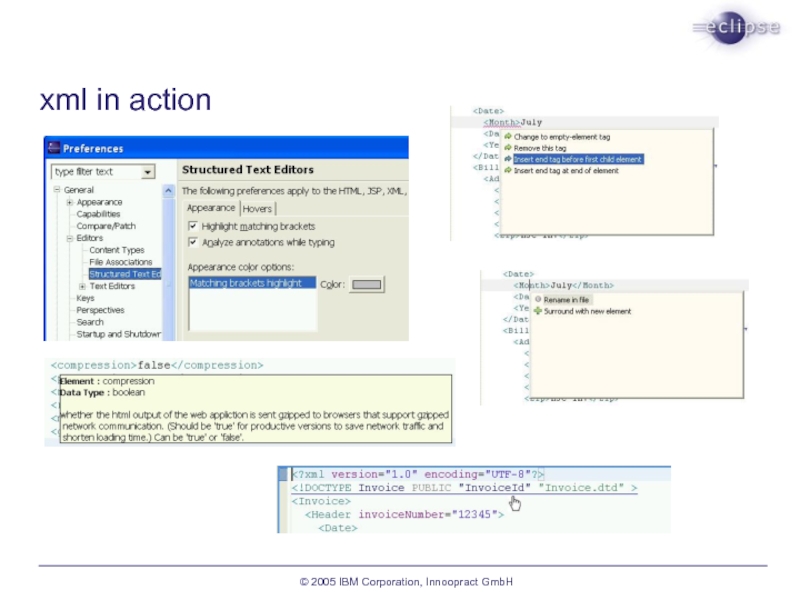Select 'Startup and Shutdown' tree item
Viewport: 800px width, 600px height.
tap(118, 334)
